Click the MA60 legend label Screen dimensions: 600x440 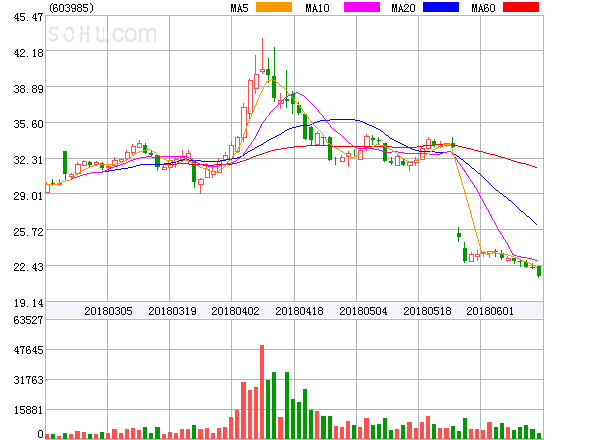pyautogui.click(x=483, y=8)
